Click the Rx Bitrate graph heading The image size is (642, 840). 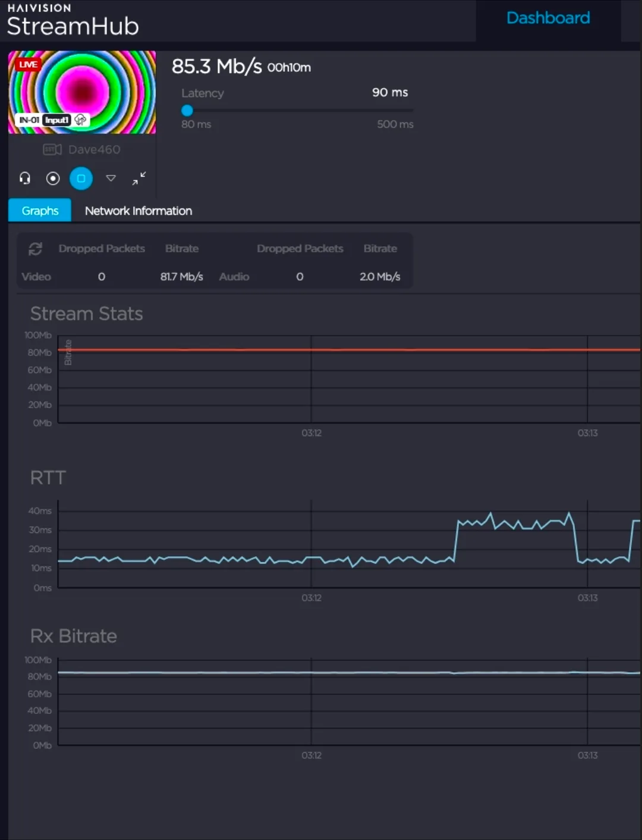tap(74, 636)
